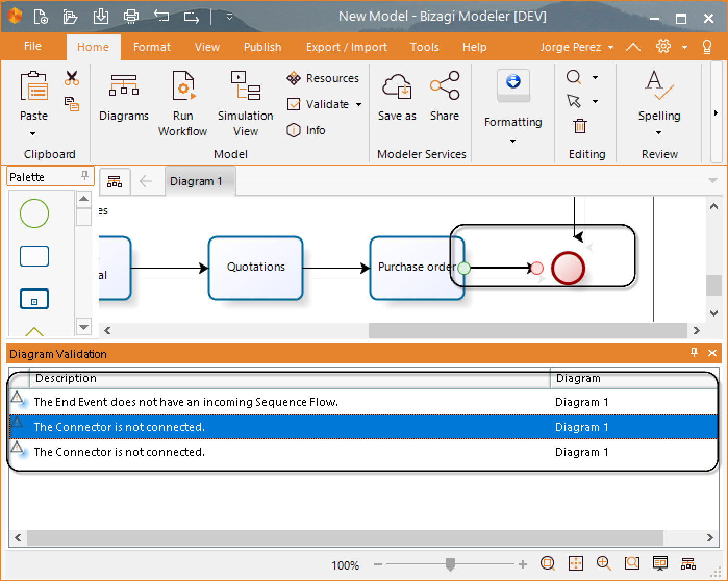Select the red End Event circle

click(568, 268)
